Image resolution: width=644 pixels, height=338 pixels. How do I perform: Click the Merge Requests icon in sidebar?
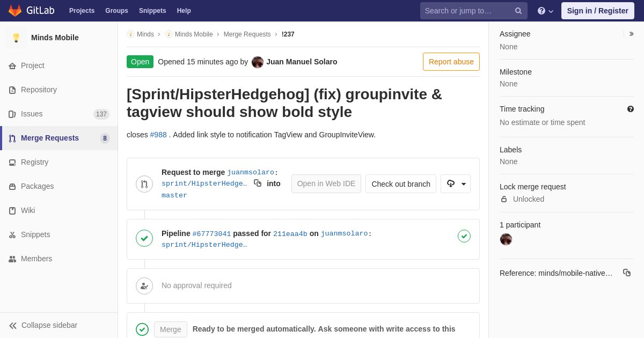12,138
